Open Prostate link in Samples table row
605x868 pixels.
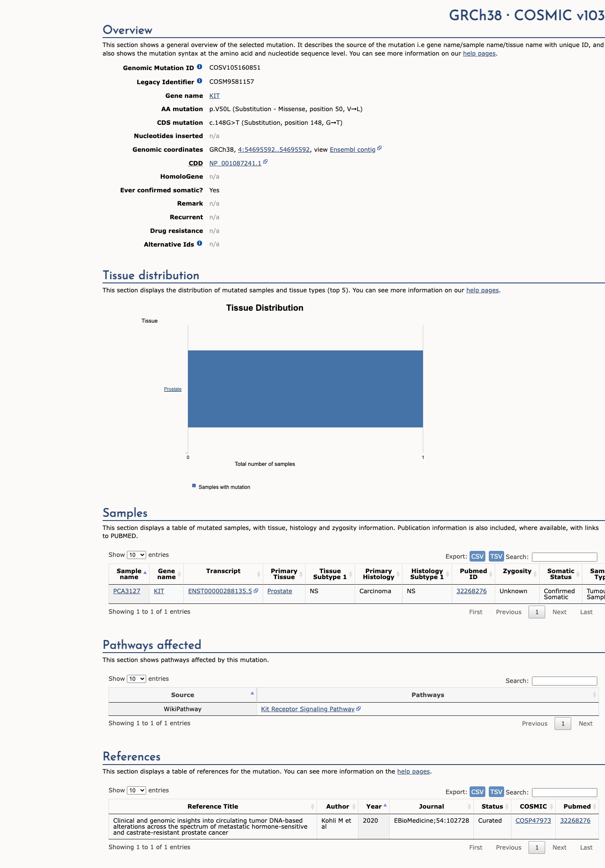(x=280, y=591)
